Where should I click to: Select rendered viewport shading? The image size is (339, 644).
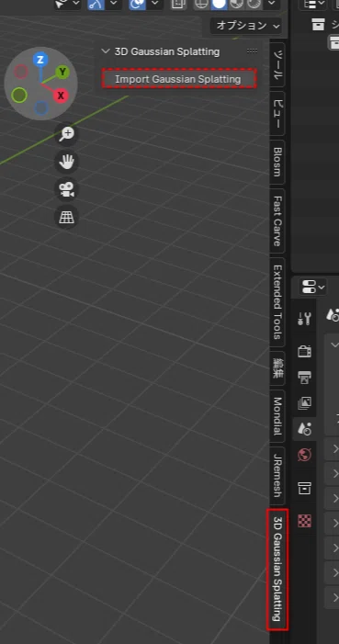tap(254, 4)
